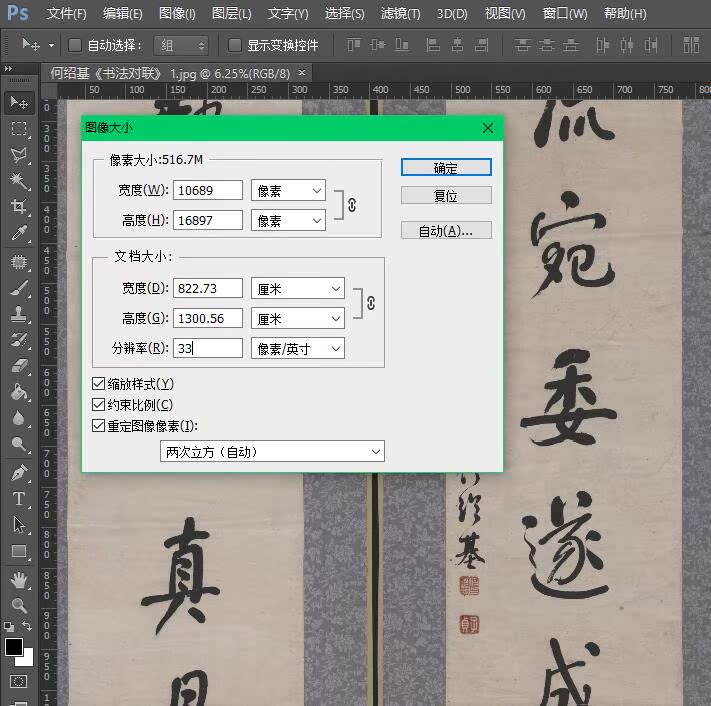This screenshot has width=711, height=706.
Task: Select the Crop tool
Action: (x=19, y=207)
